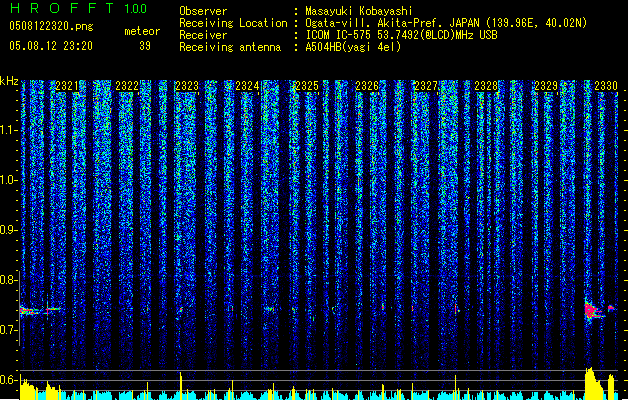Click the 2329 time marker

pyautogui.click(x=546, y=85)
